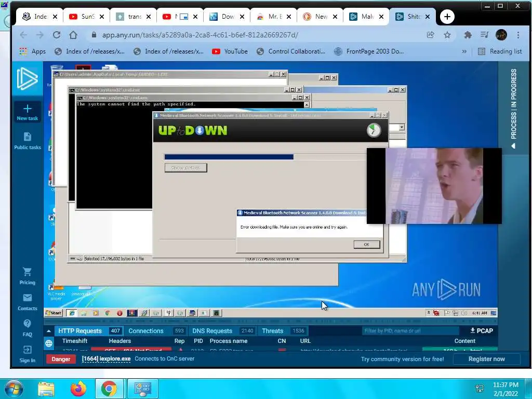The width and height of the screenshot is (532, 399).
Task: Click OK in the error downloading dialog
Action: click(366, 245)
